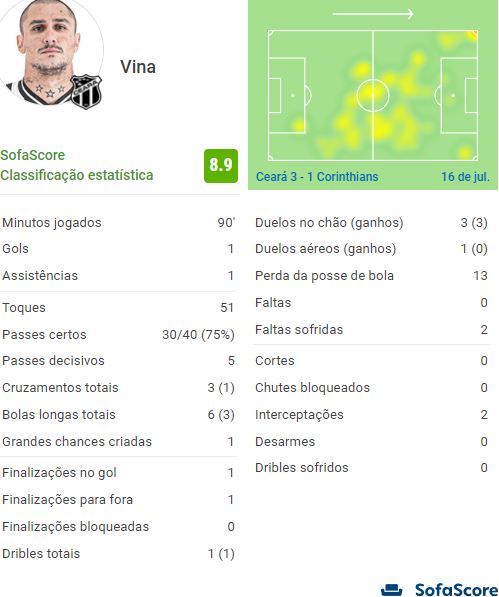The width and height of the screenshot is (499, 597).
Task: Click the SofaScore sofa logo icon
Action: (392, 590)
